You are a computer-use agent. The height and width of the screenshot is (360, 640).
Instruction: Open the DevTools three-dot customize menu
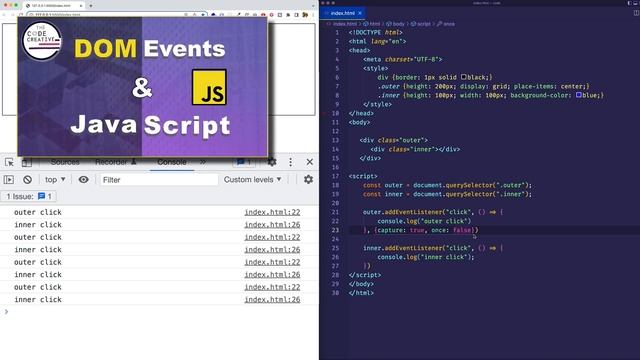[x=291, y=162]
